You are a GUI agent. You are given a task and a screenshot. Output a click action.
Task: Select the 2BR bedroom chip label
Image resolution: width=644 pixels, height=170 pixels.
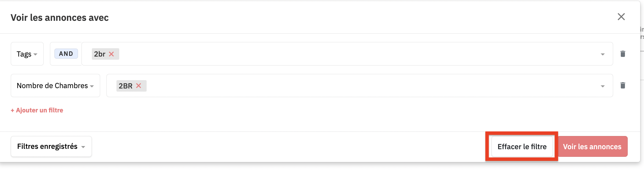tap(125, 86)
